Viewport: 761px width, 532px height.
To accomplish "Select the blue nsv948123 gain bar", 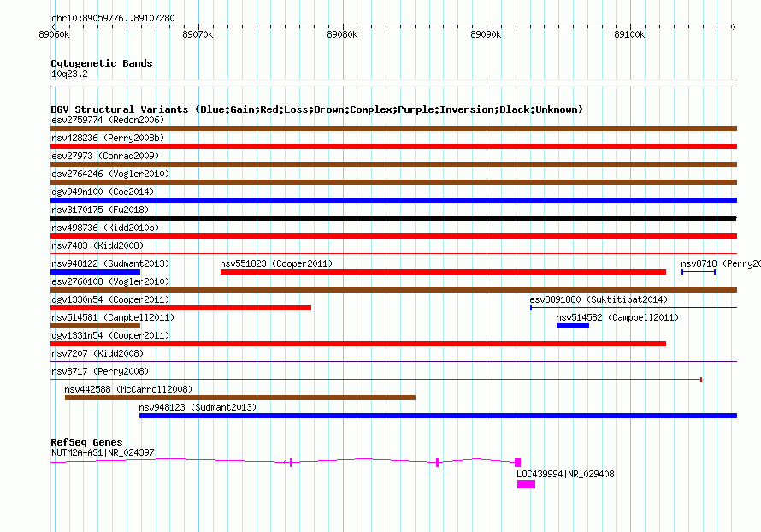I will click(439, 416).
